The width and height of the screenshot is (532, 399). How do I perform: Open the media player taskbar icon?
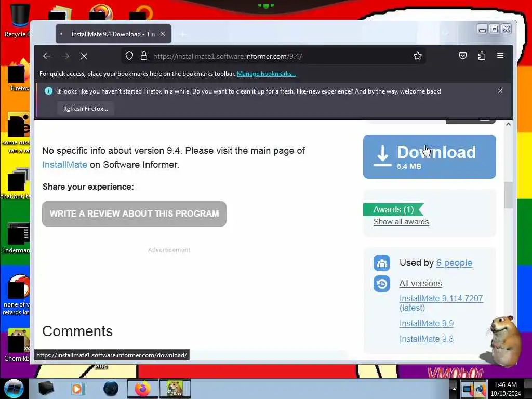[77, 389]
